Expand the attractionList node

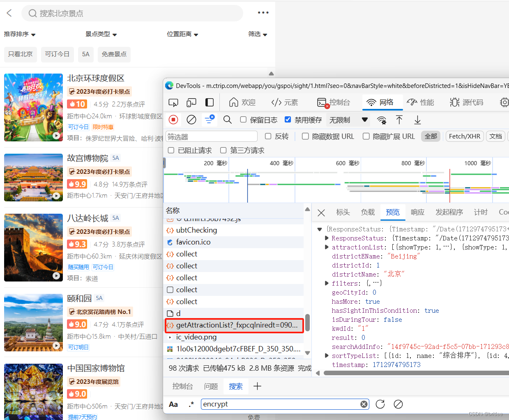[327, 247]
